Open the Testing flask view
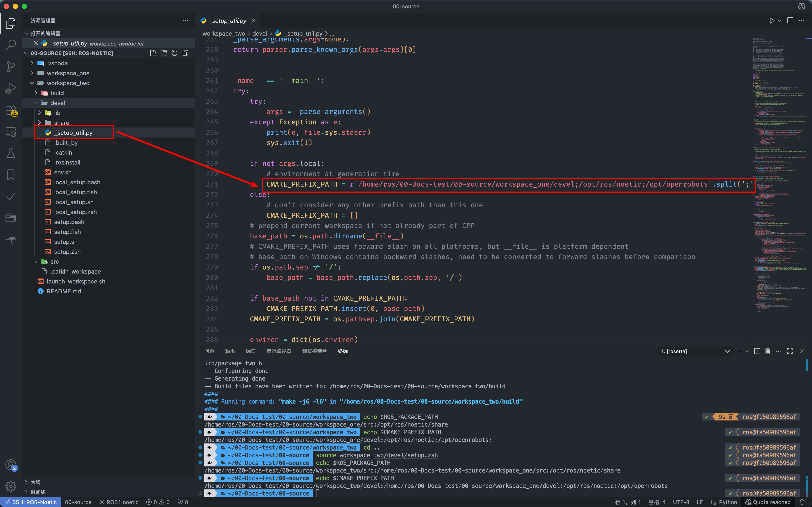 11,154
